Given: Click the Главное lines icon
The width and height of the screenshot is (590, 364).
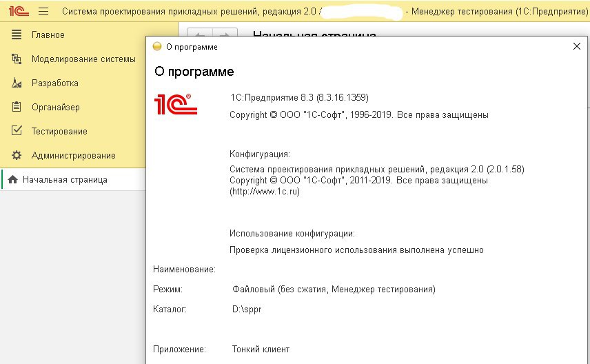Looking at the screenshot, I should [x=16, y=34].
